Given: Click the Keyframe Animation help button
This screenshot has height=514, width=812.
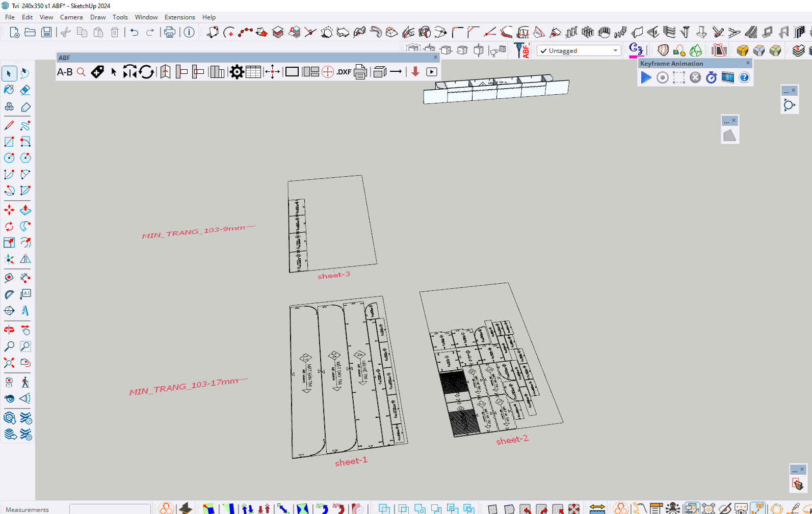Looking at the screenshot, I should tap(744, 77).
